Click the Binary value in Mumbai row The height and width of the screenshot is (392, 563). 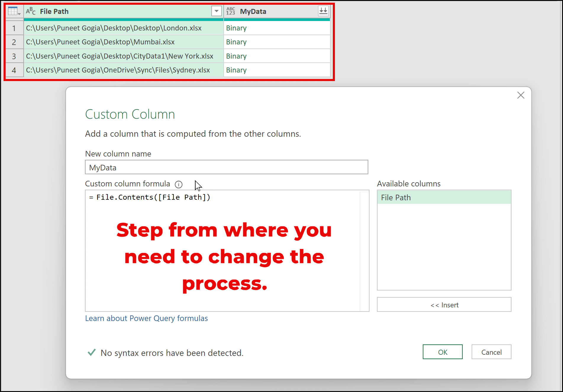[236, 42]
